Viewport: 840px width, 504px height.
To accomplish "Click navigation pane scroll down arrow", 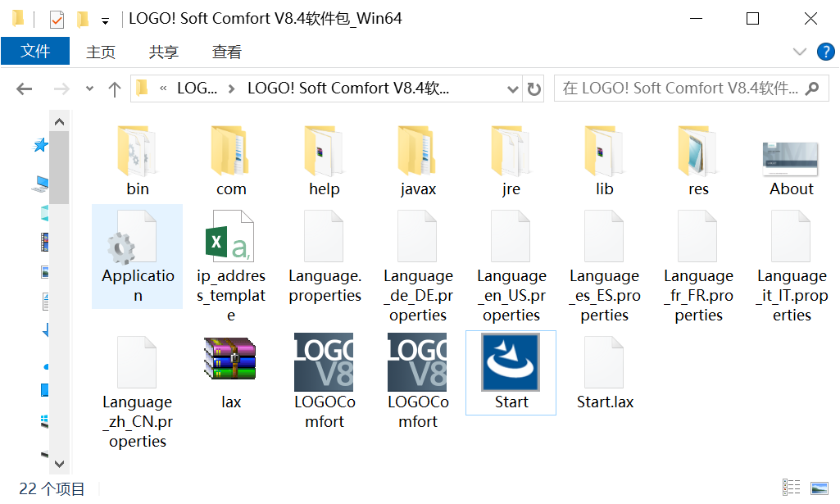I will point(60,464).
